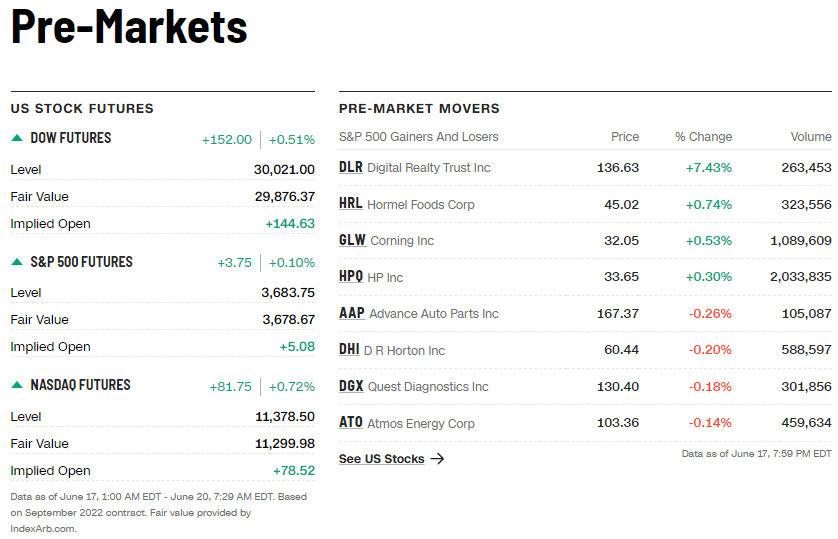Click the NASDAQ FUTURES heading
The image size is (838, 539).
pyautogui.click(x=80, y=385)
